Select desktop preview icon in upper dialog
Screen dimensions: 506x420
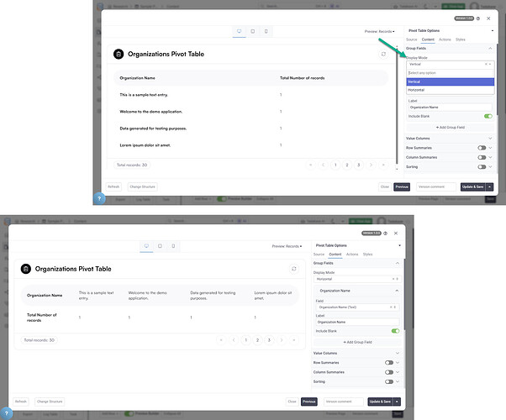tap(240, 31)
